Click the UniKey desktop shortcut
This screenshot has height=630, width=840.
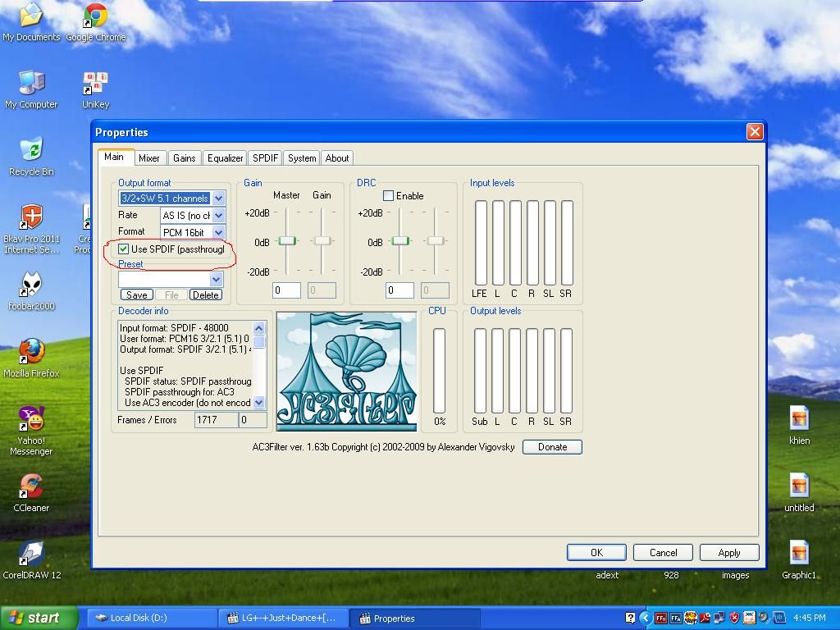tap(95, 89)
